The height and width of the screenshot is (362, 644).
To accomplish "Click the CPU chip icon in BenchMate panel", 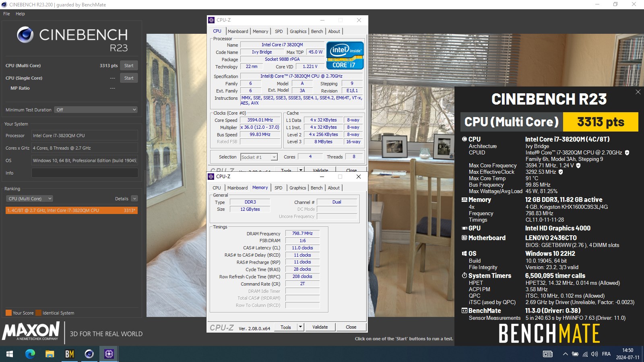I will click(464, 139).
